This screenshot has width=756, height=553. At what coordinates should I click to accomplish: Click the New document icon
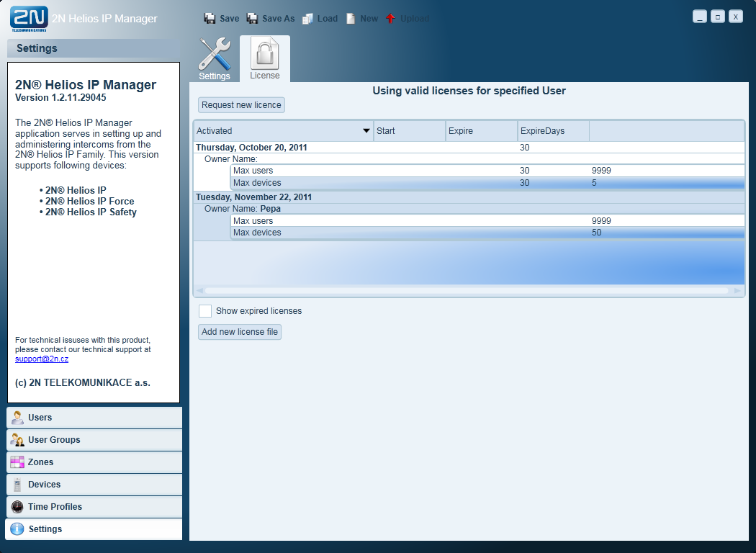click(351, 18)
